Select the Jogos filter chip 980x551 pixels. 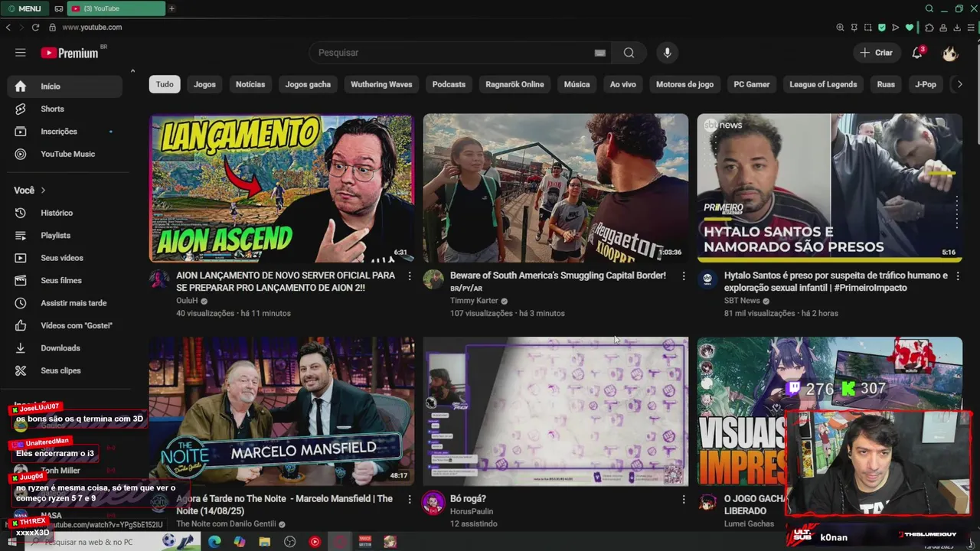[x=204, y=84]
